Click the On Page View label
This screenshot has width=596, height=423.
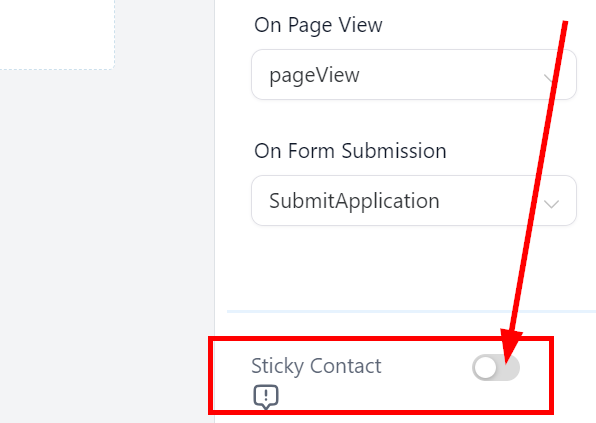coord(318,25)
